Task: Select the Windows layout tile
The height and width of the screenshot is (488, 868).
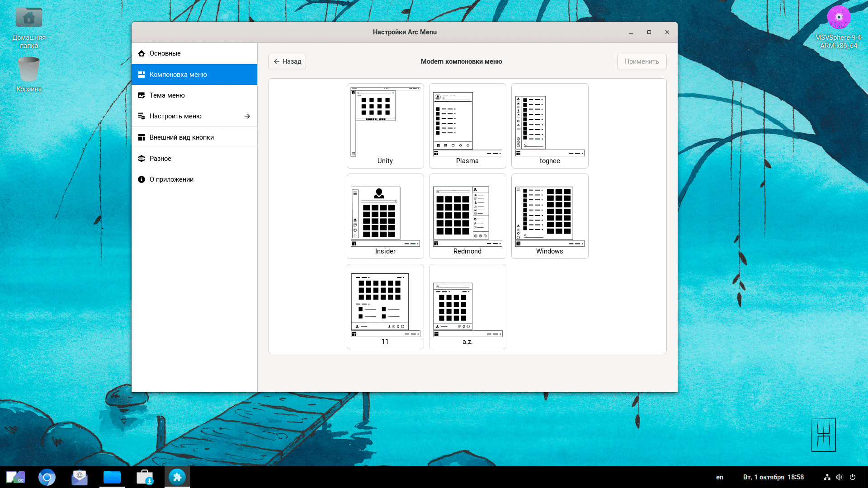Action: tap(550, 216)
